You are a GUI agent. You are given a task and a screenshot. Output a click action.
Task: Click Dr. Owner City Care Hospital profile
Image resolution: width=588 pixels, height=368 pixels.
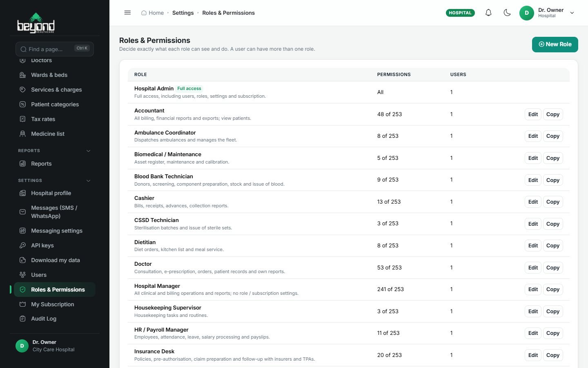[55, 346]
